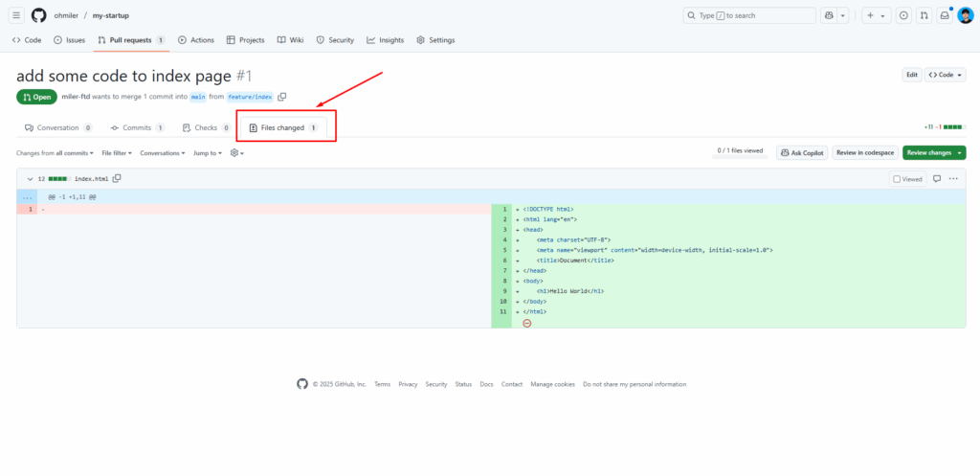
Task: Switch to the Commits tab
Action: (x=137, y=127)
